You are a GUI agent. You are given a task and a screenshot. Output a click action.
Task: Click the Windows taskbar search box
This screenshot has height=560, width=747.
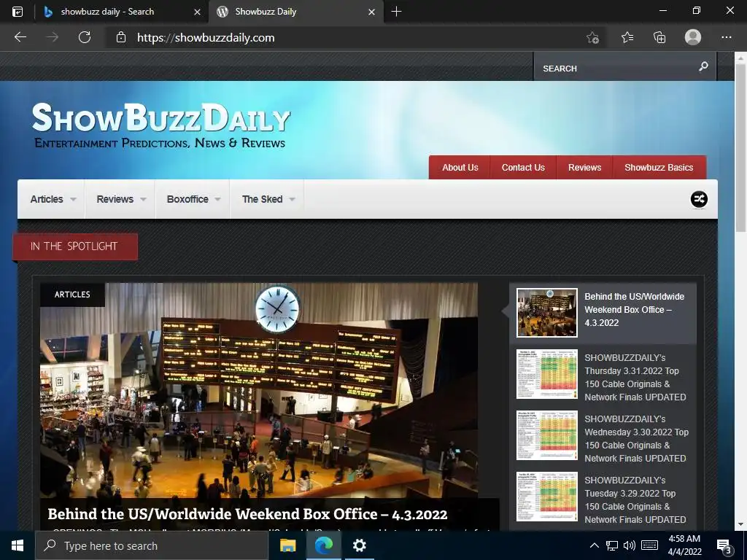[x=152, y=545]
